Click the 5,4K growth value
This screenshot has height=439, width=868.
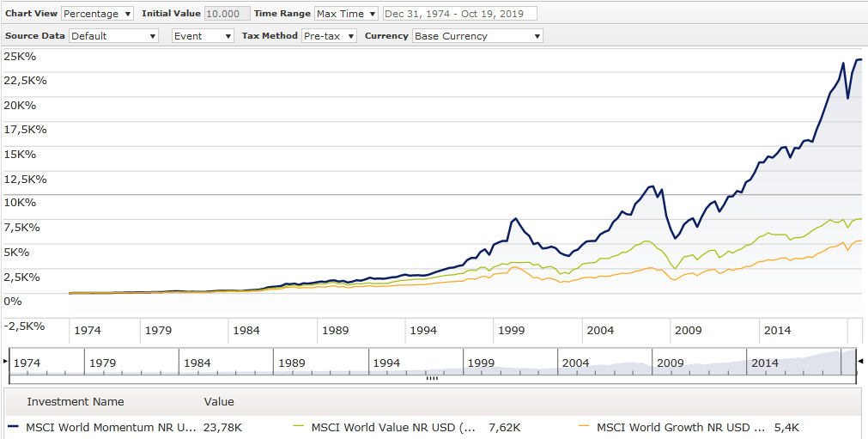tap(786, 427)
